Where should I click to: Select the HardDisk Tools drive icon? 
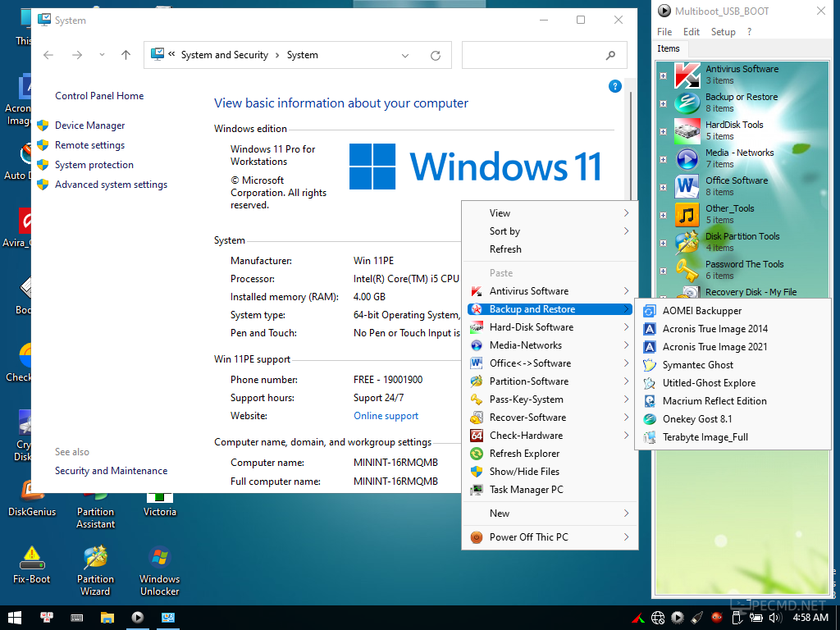coord(687,130)
